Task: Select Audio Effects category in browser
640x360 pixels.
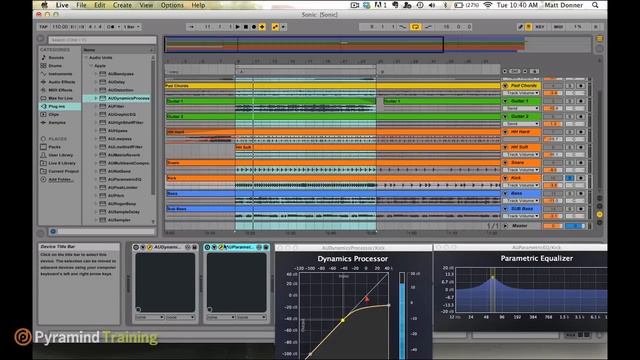Action: (62, 82)
